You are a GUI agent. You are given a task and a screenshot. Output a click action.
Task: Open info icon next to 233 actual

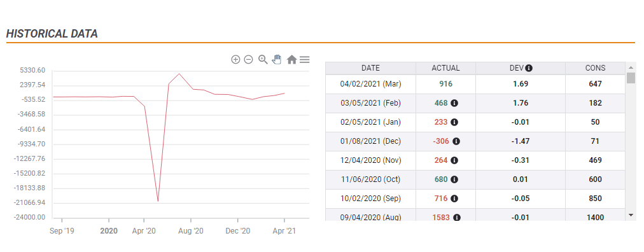[454, 122]
